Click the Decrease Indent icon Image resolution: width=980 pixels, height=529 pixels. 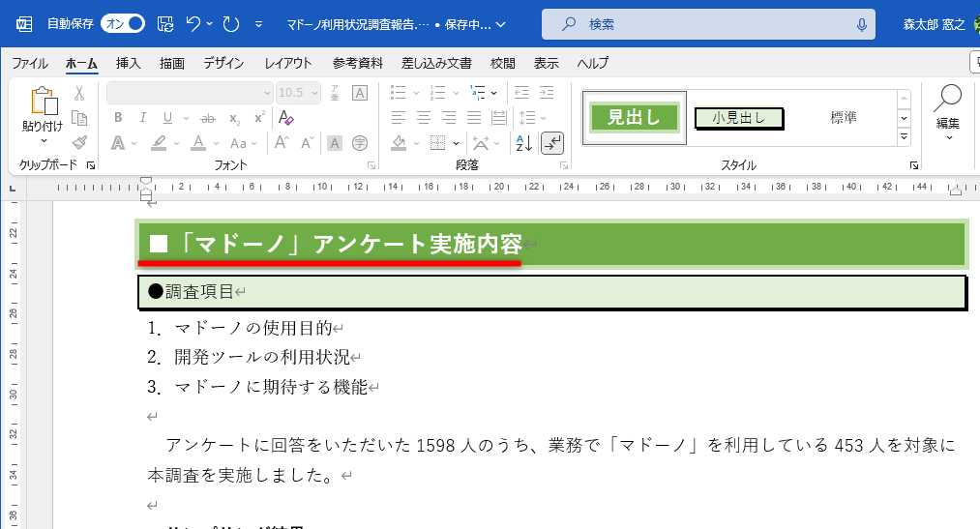click(521, 93)
